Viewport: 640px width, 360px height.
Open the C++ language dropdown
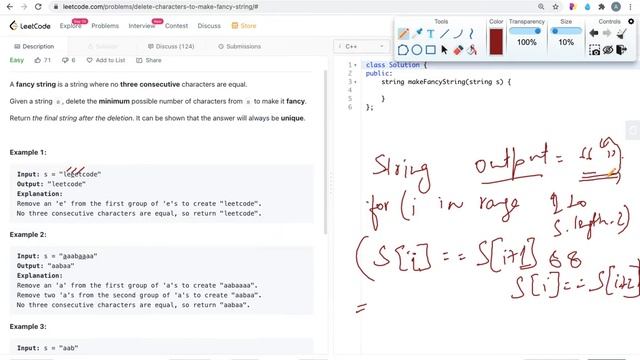(362, 47)
